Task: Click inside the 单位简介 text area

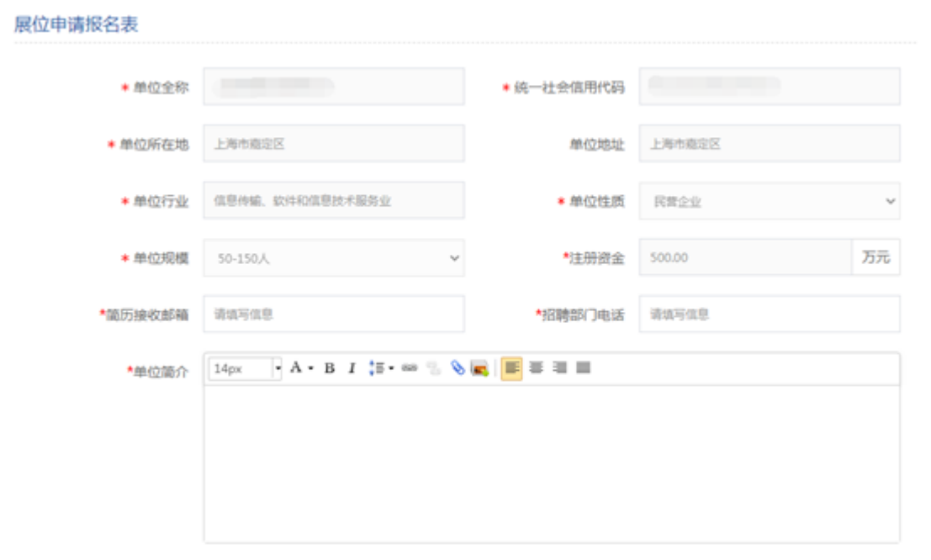Action: (551, 462)
